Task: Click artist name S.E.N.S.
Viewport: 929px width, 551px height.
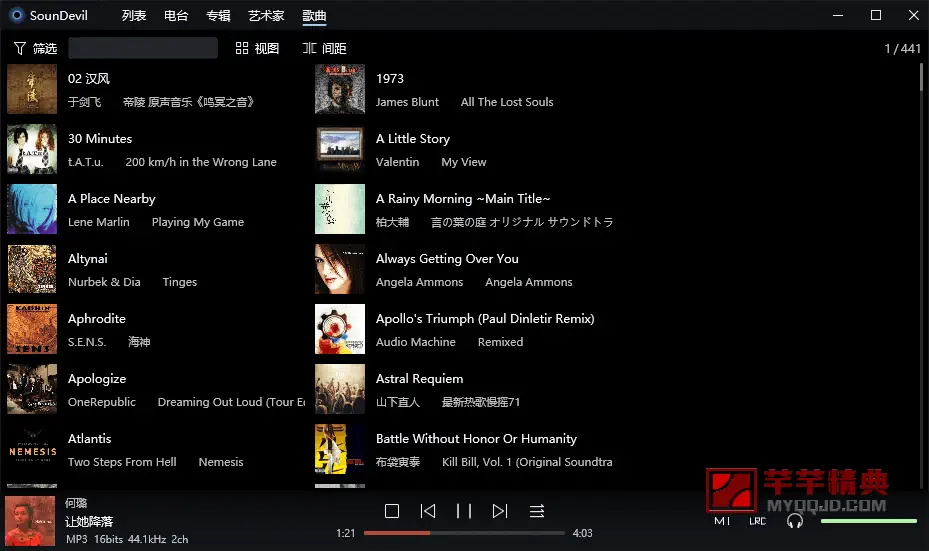Action: 87,342
